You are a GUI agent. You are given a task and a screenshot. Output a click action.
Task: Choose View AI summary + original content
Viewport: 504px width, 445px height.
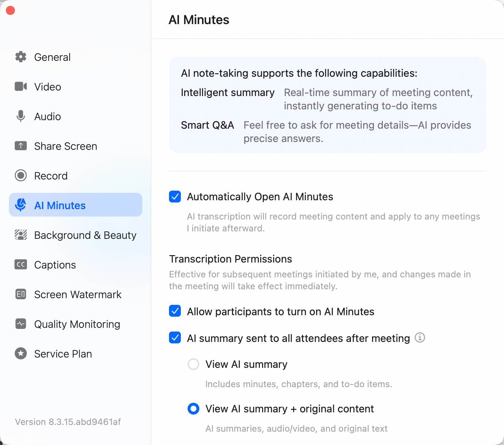click(x=193, y=409)
